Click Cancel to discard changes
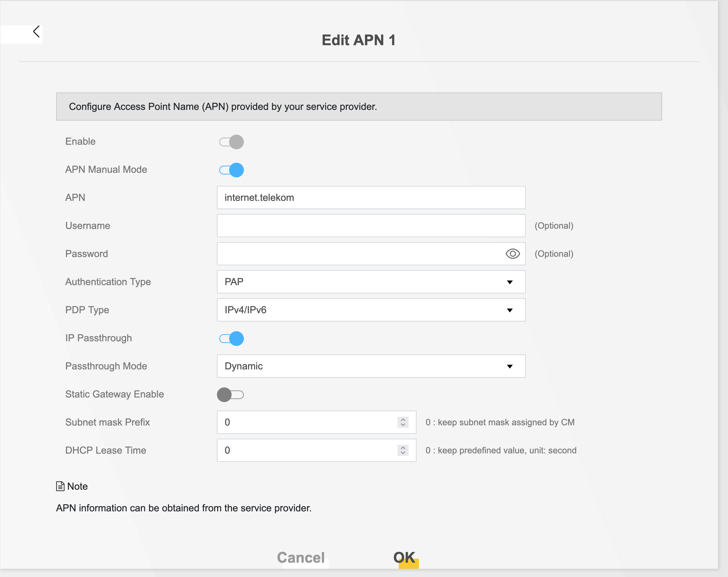 point(301,557)
